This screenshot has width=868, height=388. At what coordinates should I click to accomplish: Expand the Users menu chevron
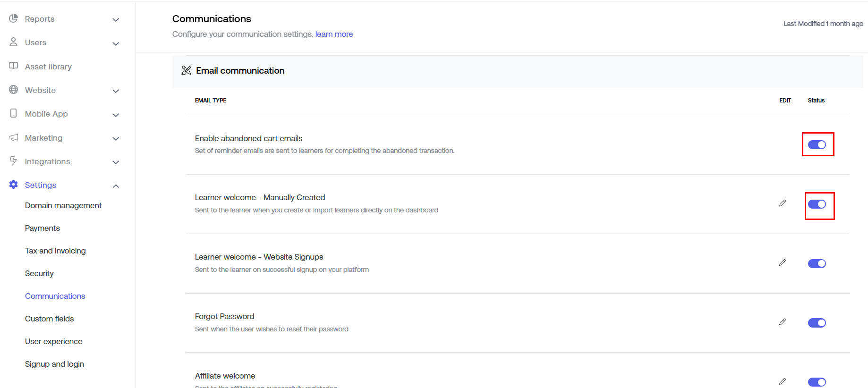pyautogui.click(x=116, y=43)
